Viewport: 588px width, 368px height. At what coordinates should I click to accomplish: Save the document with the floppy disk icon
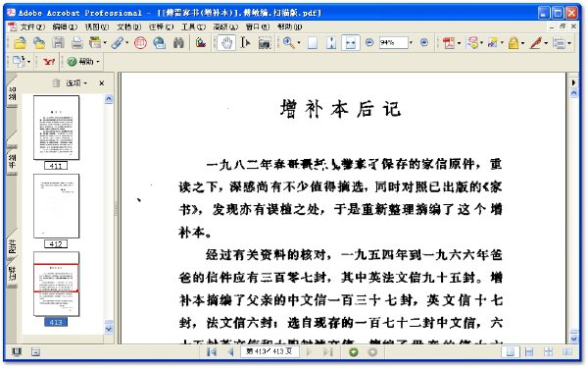58,43
